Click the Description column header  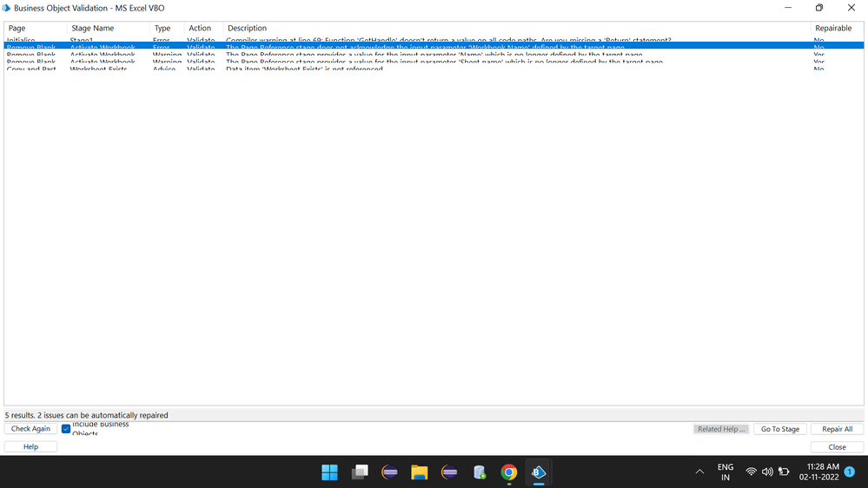tap(516, 28)
